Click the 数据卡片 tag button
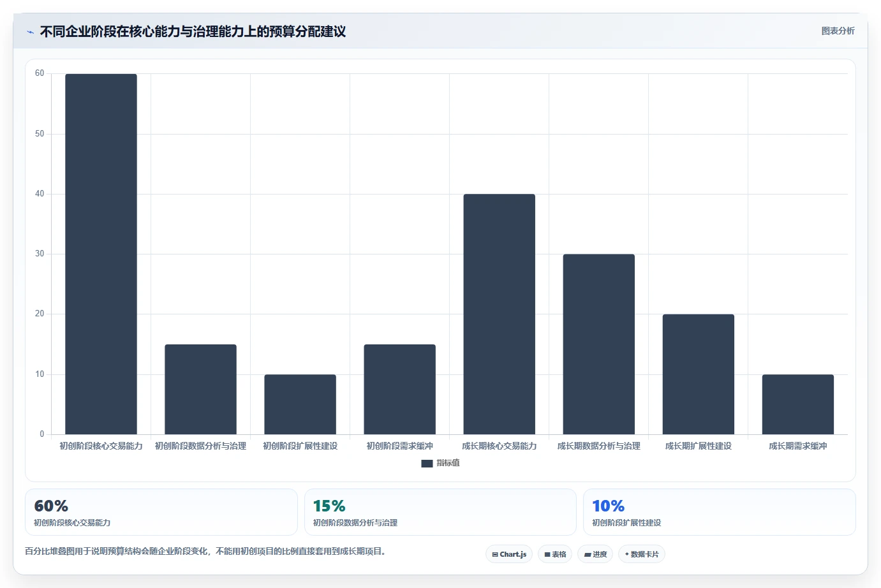The height and width of the screenshot is (588, 881). (642, 554)
